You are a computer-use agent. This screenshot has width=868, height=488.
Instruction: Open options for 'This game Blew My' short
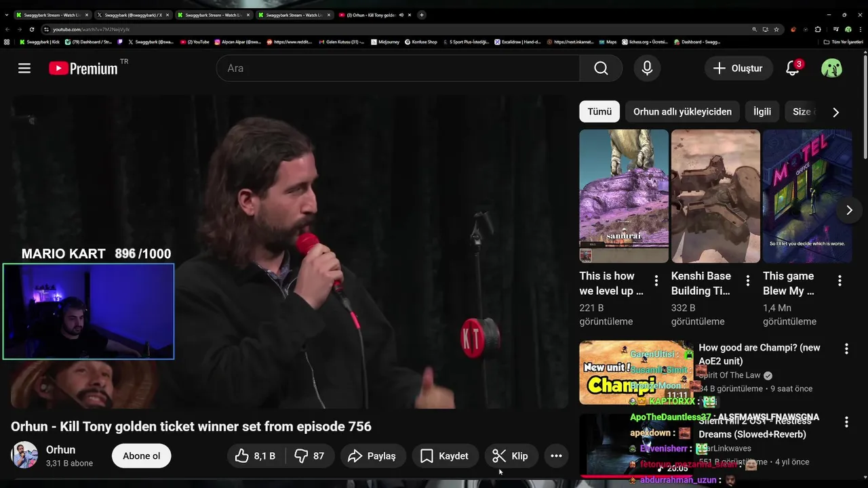[840, 281]
